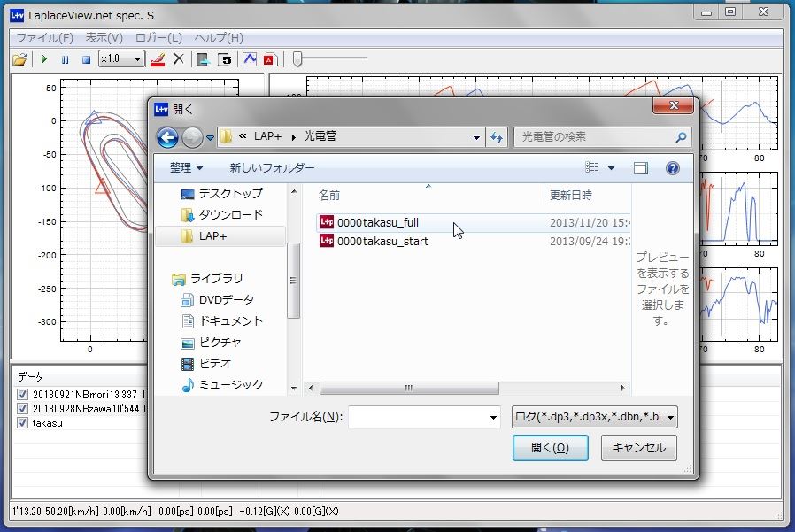Select the LAP+ folder in the sidebar
Viewport: 795px width, 532px height.
click(x=220, y=236)
